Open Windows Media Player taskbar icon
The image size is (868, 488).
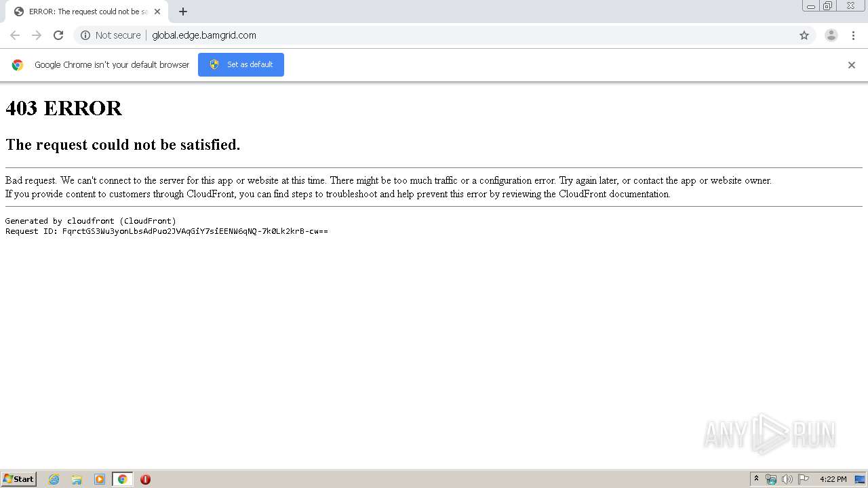(100, 479)
